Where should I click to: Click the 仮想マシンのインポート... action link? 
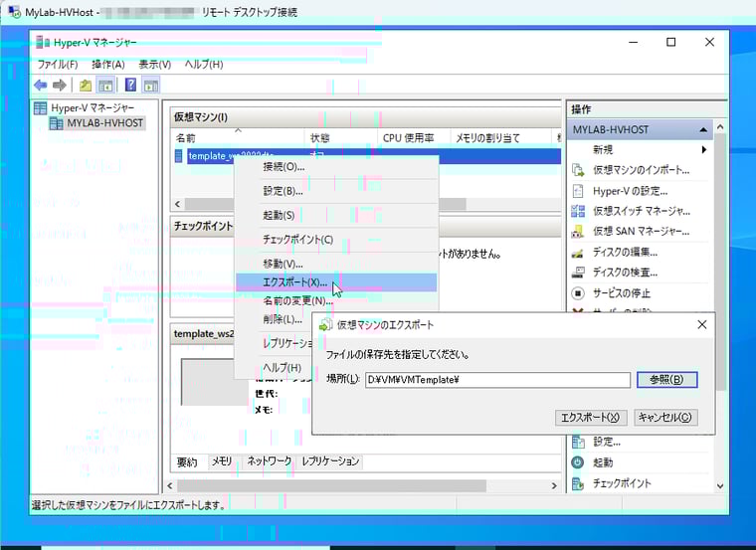(x=641, y=170)
